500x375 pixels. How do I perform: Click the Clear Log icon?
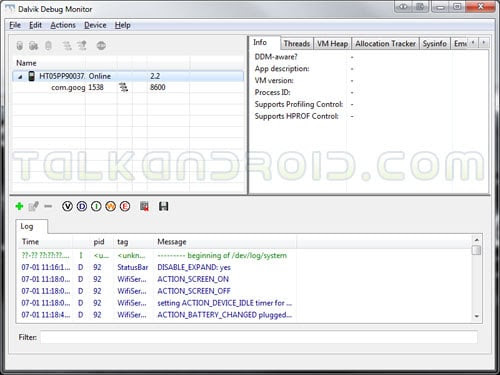pos(144,206)
